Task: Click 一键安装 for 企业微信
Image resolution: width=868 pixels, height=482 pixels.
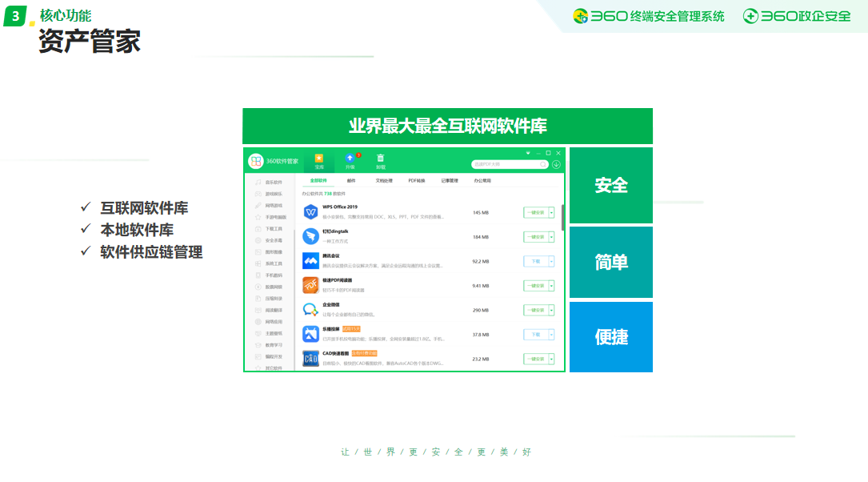Action: click(x=536, y=310)
